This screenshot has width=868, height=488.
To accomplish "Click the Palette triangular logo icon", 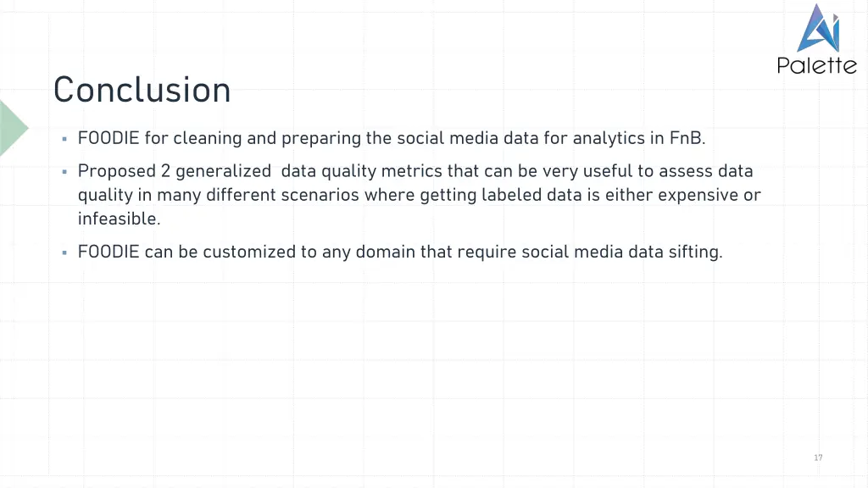I will 819,28.
